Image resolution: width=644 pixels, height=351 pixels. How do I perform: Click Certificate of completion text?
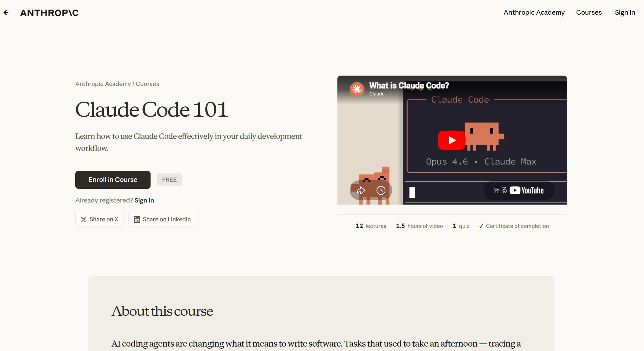point(517,226)
